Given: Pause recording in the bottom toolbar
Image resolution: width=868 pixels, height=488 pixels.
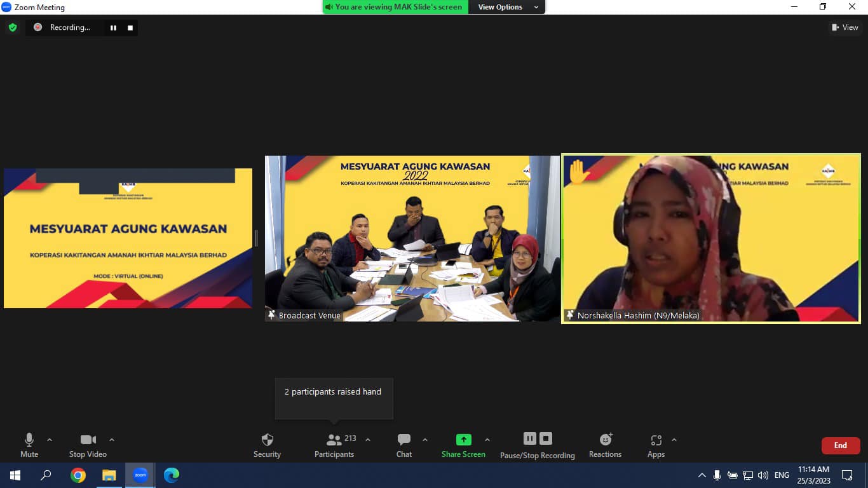Looking at the screenshot, I should pyautogui.click(x=530, y=438).
